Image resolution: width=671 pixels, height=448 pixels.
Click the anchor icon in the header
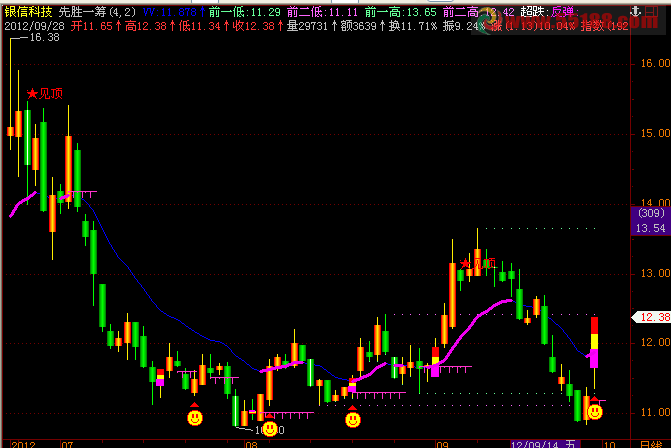point(635,11)
